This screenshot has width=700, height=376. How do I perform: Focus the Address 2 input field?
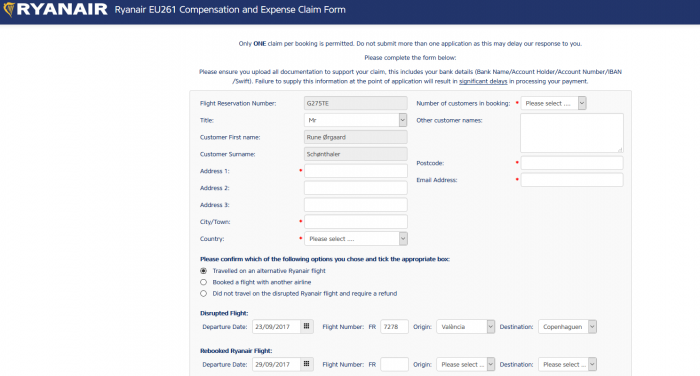click(x=356, y=188)
